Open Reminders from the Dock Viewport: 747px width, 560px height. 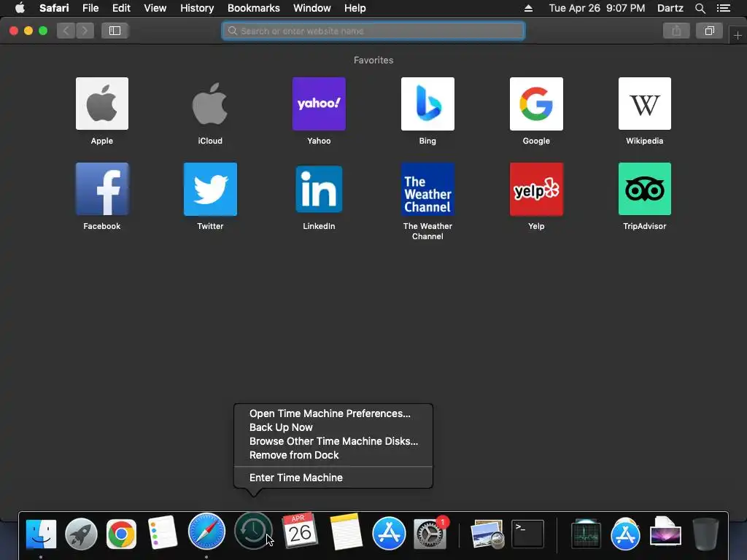coord(162,533)
